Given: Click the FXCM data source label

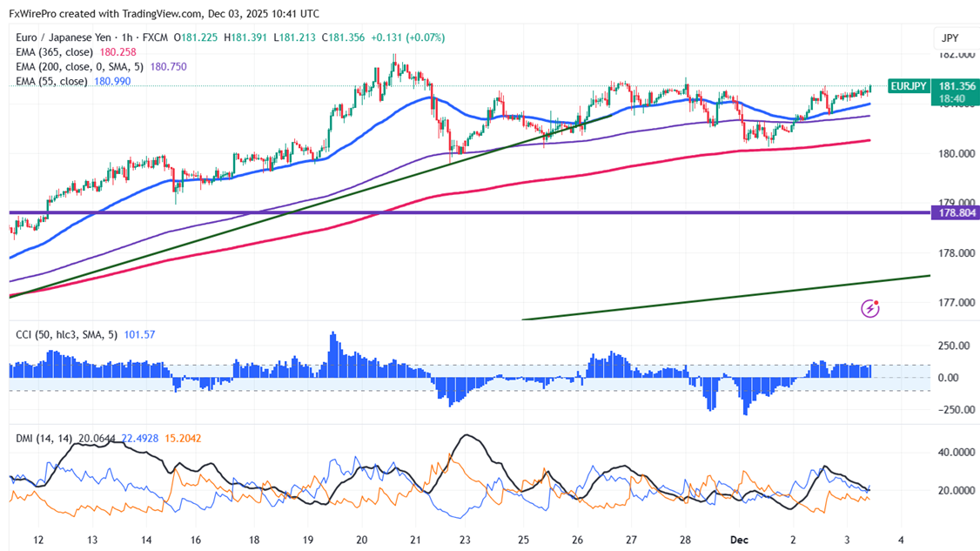Looking at the screenshot, I should point(155,37).
